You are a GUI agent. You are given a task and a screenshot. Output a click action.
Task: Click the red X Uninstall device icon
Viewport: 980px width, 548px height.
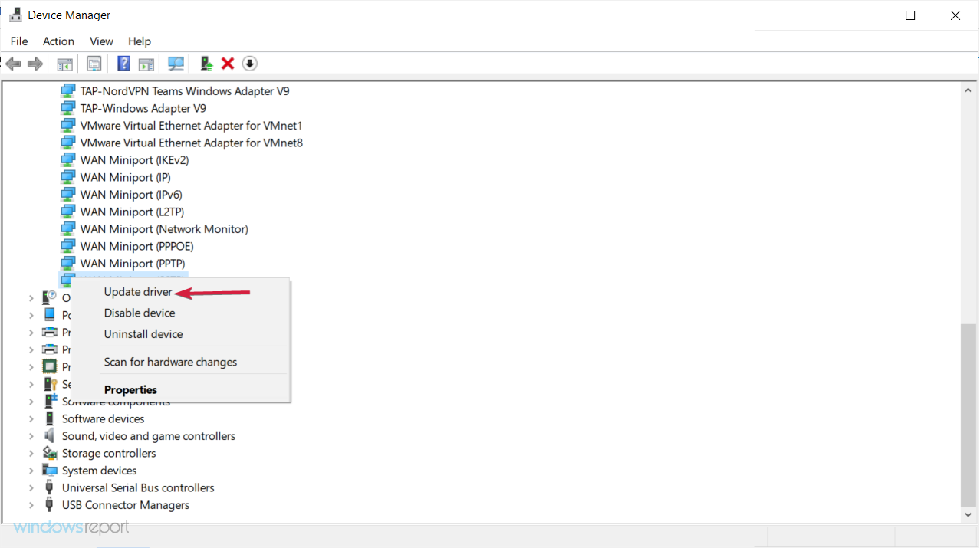coord(228,64)
